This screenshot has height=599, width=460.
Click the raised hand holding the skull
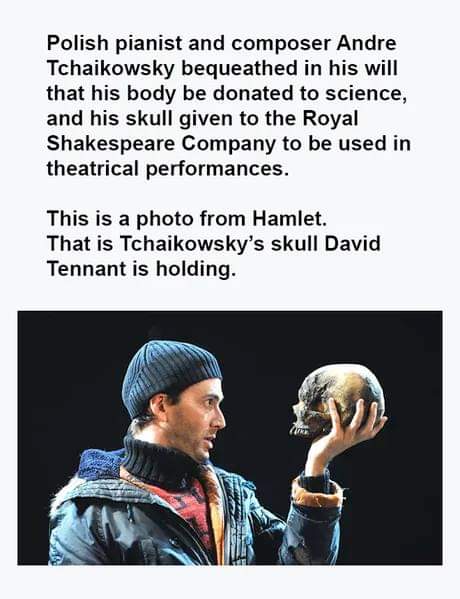coord(343,435)
